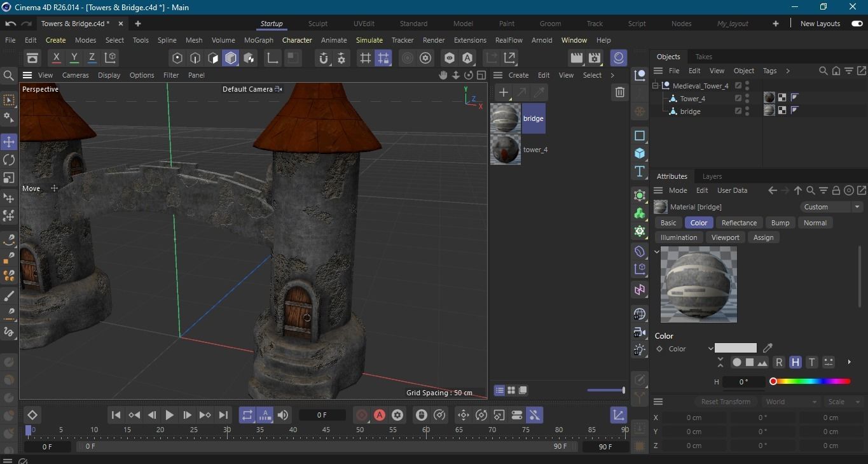Collapse the material preview arrow
Screen dimensions: 868x464
point(657,251)
